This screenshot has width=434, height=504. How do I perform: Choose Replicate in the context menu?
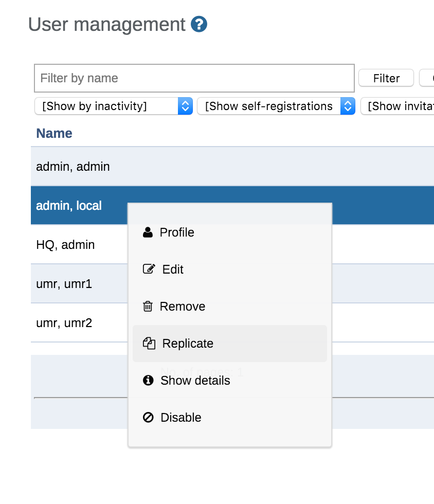(x=188, y=344)
